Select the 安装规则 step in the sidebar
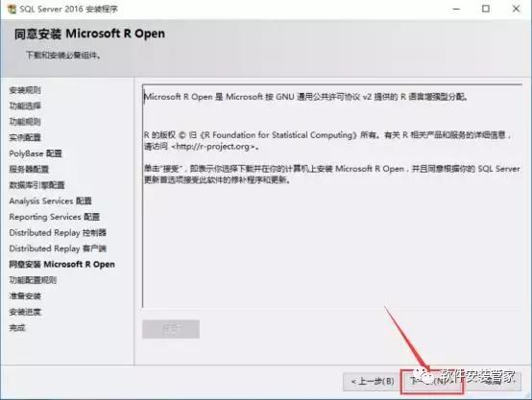The width and height of the screenshot is (532, 400). pos(25,90)
